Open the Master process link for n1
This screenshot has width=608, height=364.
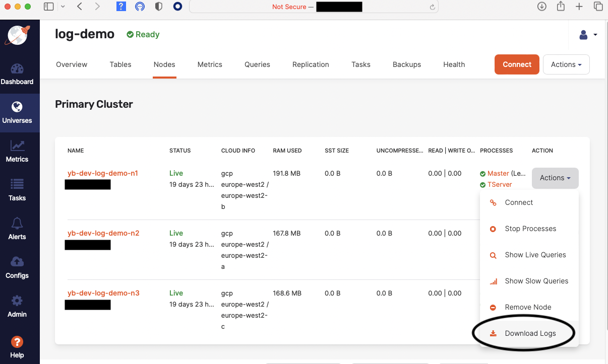point(498,173)
